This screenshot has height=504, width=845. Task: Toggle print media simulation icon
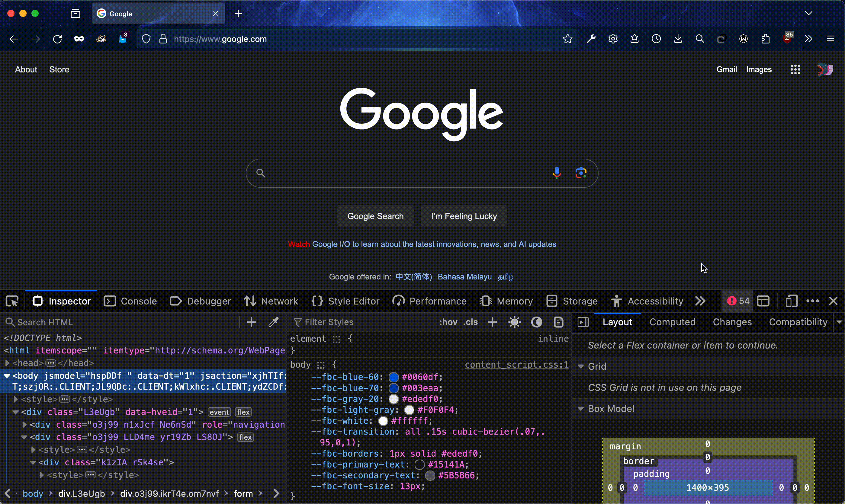coord(559,322)
